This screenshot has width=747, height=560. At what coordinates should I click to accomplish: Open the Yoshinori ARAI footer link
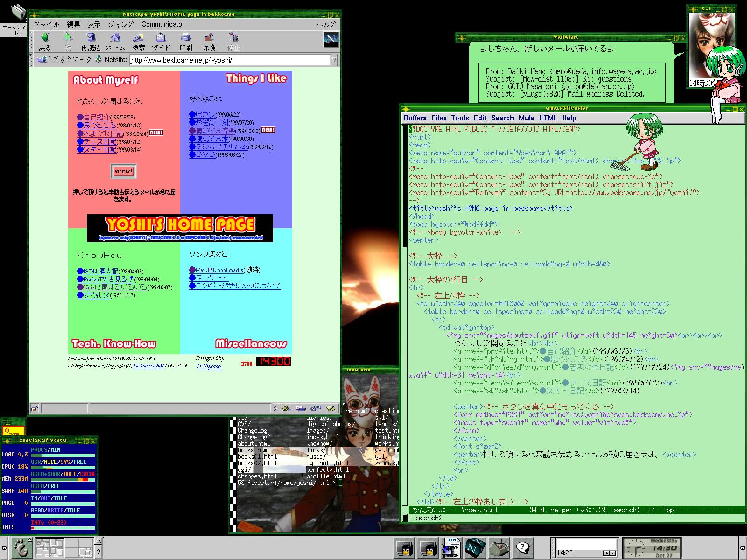(148, 366)
